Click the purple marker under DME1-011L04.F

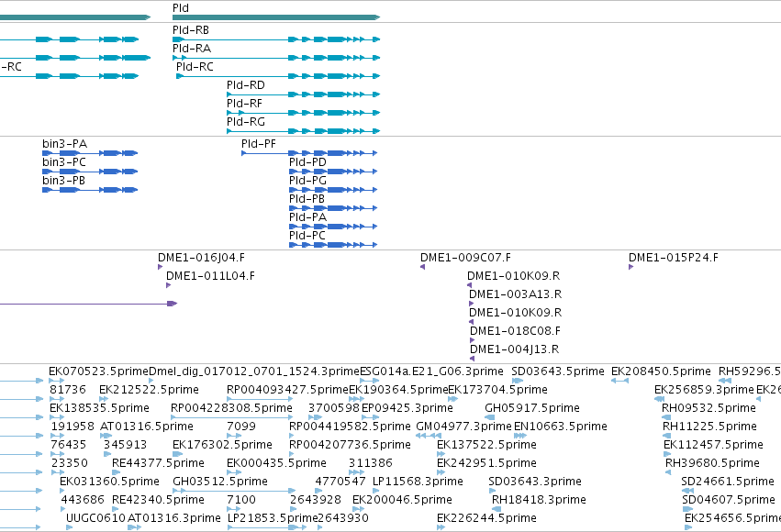click(x=168, y=285)
